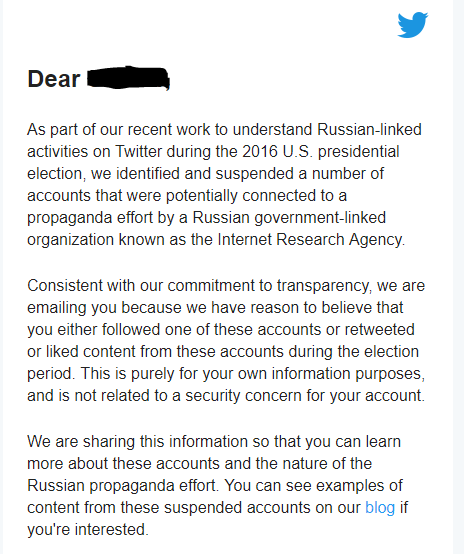The height and width of the screenshot is (554, 464).
Task: Click the "Dear" greeting heading
Action: coord(54,78)
